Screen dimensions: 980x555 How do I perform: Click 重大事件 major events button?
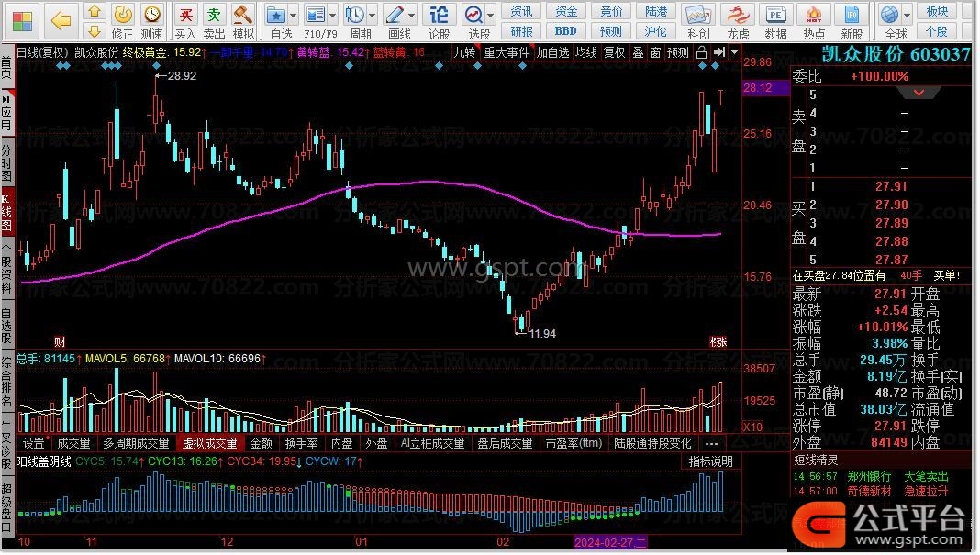point(507,52)
